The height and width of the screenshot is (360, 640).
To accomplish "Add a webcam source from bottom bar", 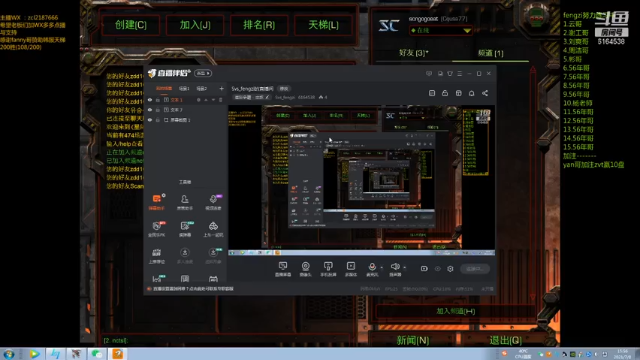I will click(305, 269).
